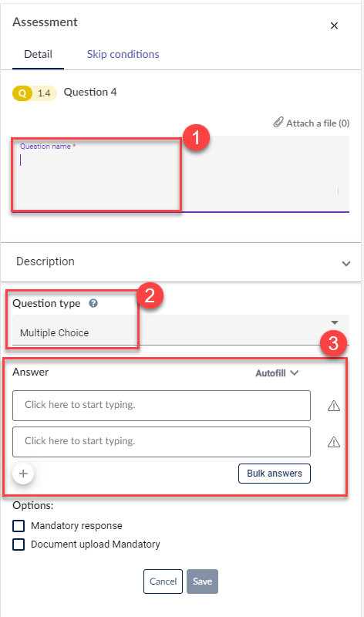Click the Cancel button
The width and height of the screenshot is (364, 617).
pos(163,582)
